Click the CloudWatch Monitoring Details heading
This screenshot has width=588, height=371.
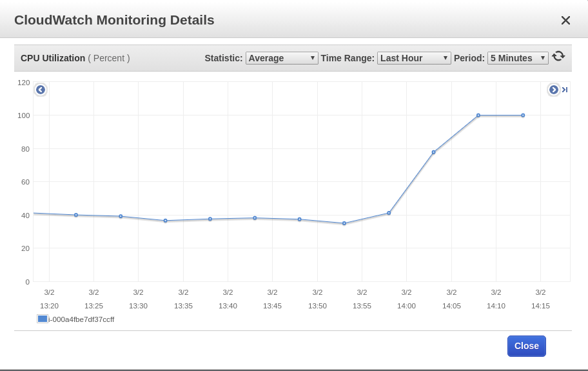tap(114, 20)
